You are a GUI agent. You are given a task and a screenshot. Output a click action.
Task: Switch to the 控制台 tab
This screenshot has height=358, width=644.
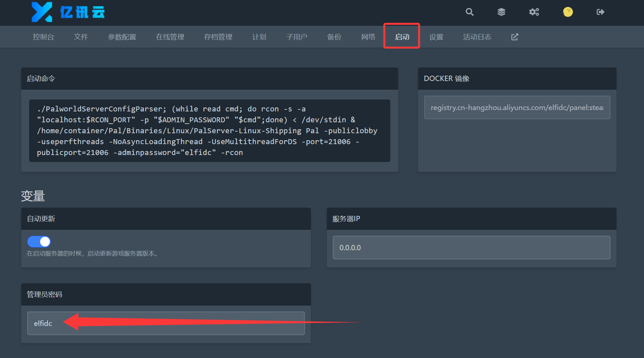point(43,37)
